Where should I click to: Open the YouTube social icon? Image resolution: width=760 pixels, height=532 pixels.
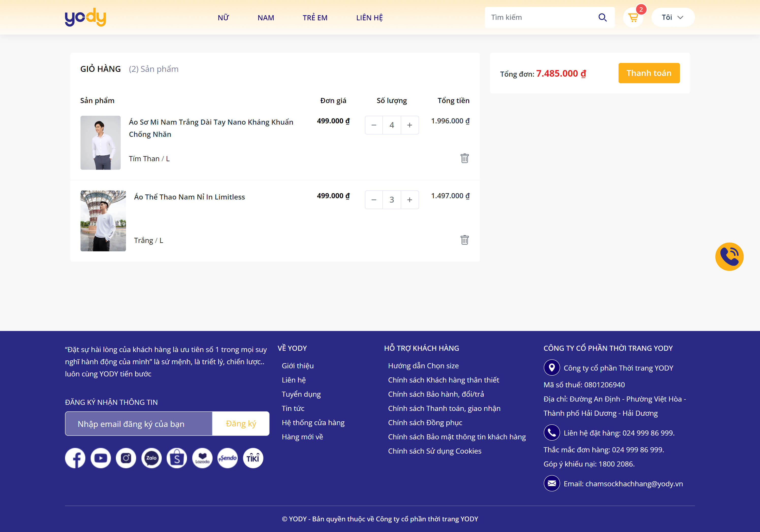point(101,458)
